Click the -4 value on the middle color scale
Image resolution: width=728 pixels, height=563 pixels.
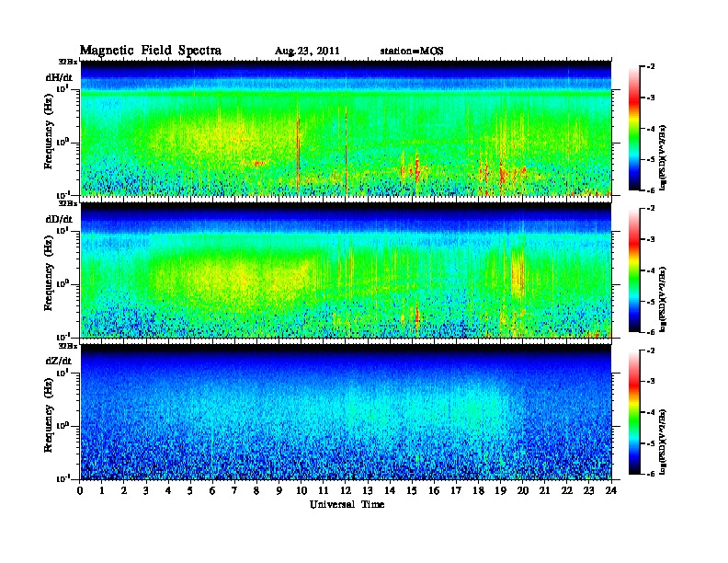651,270
